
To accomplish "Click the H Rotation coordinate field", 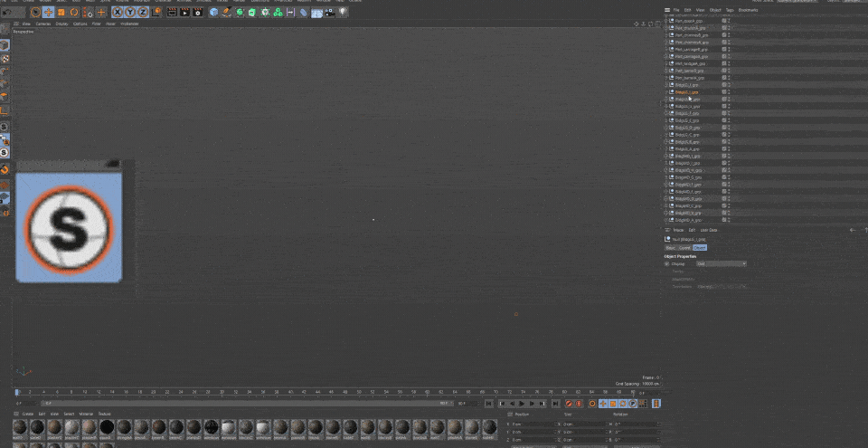I will point(636,424).
